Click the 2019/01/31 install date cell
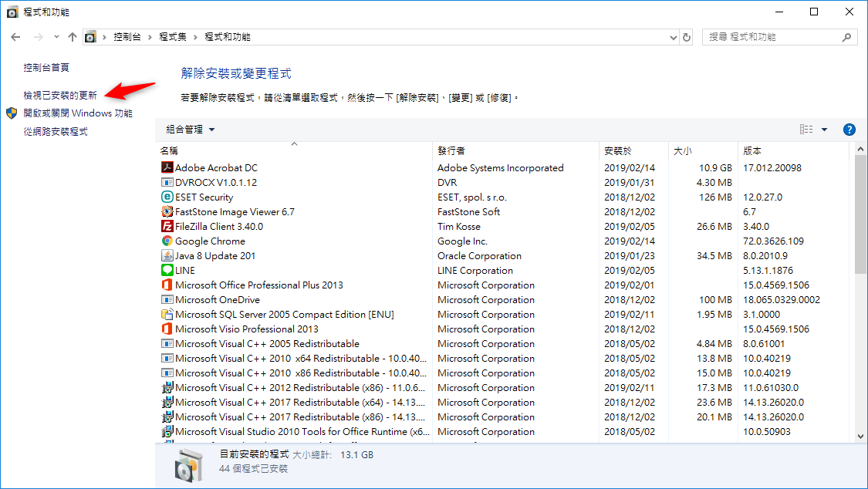 point(630,183)
